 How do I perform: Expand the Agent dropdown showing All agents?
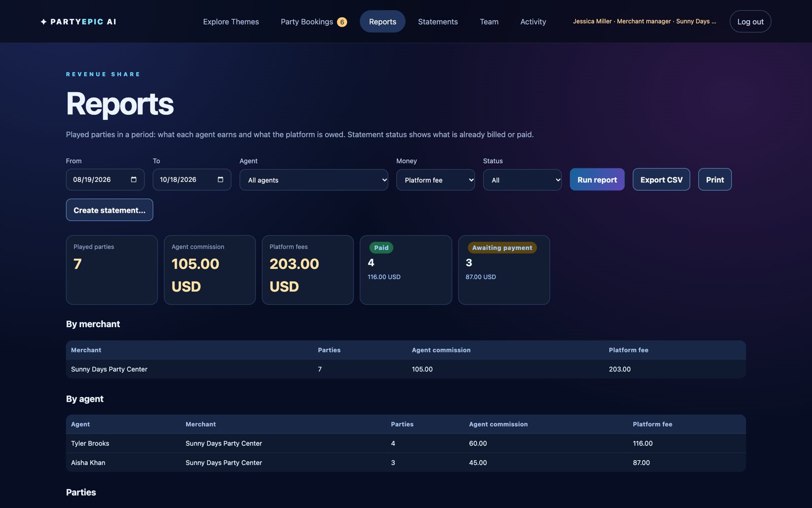click(314, 180)
